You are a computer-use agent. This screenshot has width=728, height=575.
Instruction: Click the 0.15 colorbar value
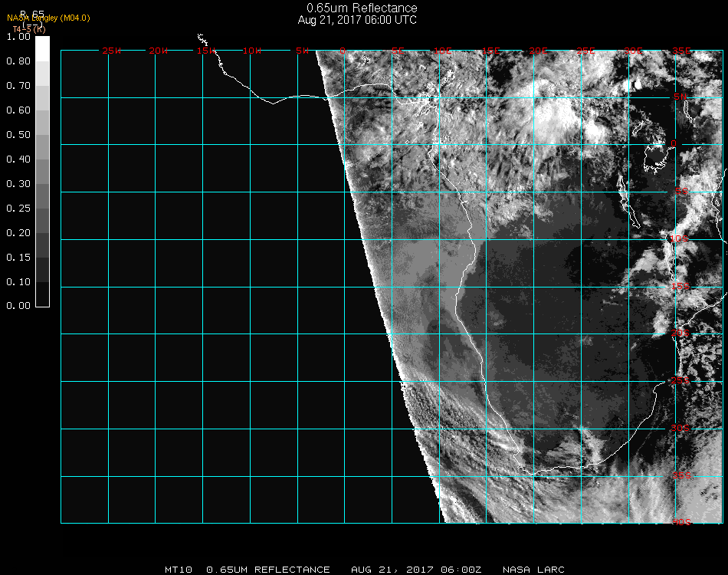tap(18, 258)
